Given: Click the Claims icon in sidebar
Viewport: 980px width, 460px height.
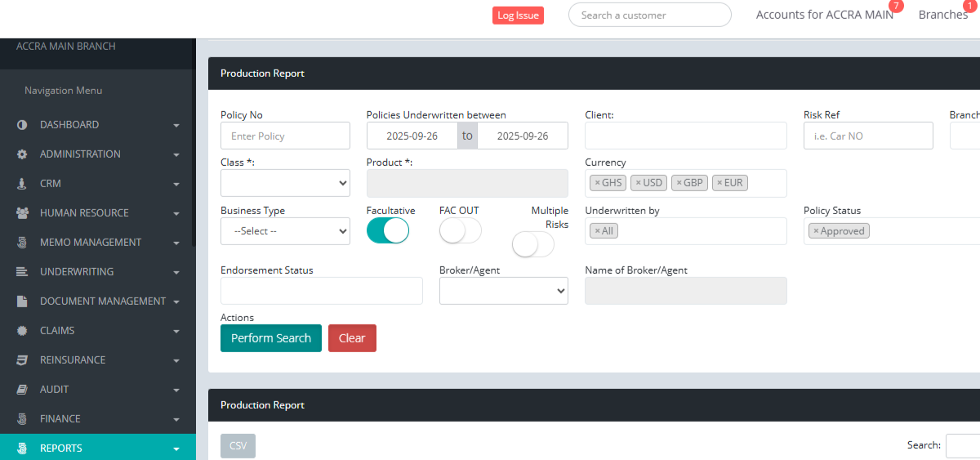Looking at the screenshot, I should pyautogui.click(x=22, y=331).
